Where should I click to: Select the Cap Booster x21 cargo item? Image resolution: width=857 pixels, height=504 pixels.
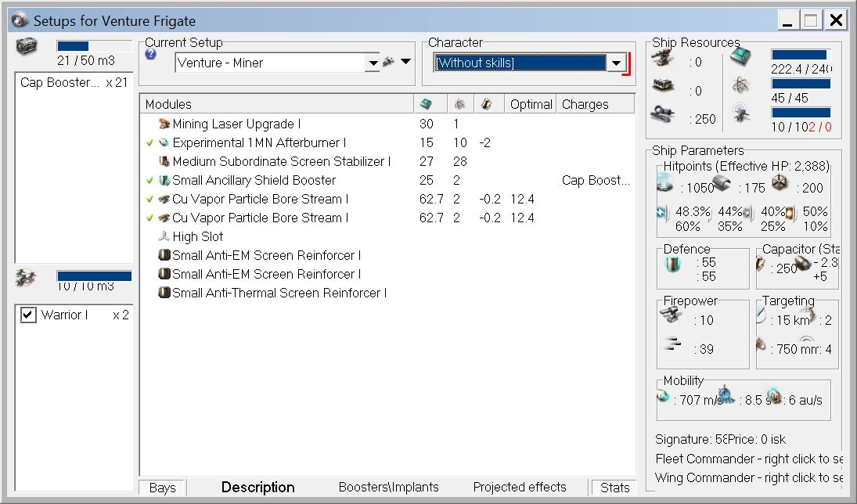[x=74, y=82]
